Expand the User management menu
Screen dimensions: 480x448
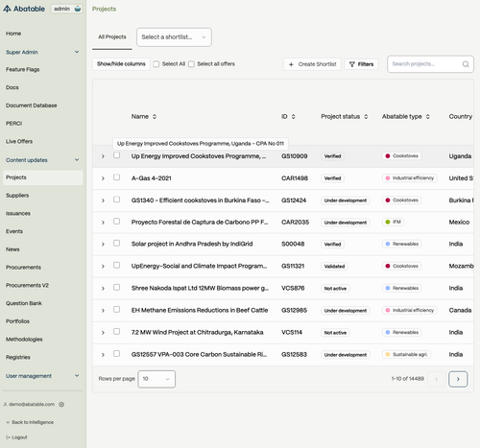(x=42, y=376)
